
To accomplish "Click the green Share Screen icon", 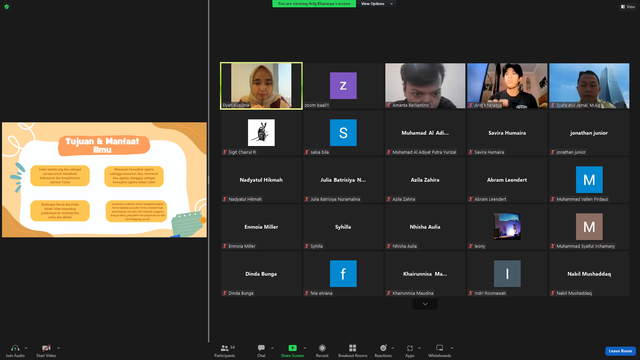I will (x=292, y=348).
